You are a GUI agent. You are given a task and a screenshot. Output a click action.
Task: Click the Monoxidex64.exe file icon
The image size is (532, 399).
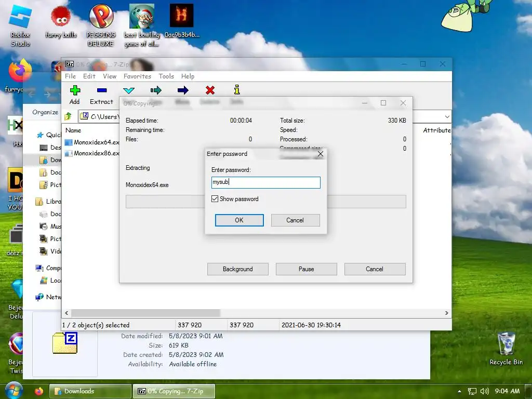69,142
